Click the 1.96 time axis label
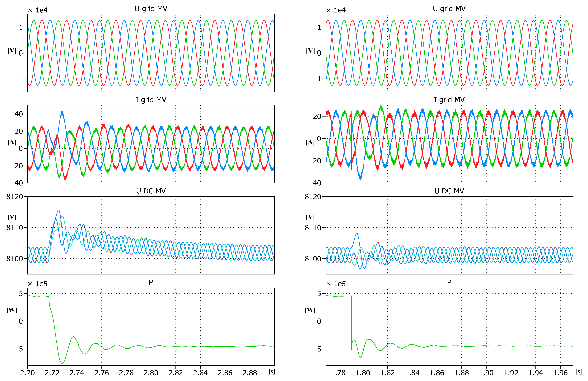Screen dimensions: 588x381 [x=560, y=373]
